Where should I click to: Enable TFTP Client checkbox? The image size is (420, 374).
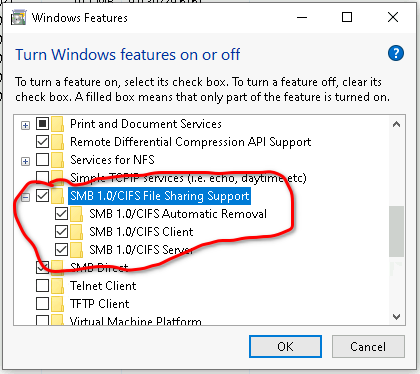pyautogui.click(x=42, y=304)
